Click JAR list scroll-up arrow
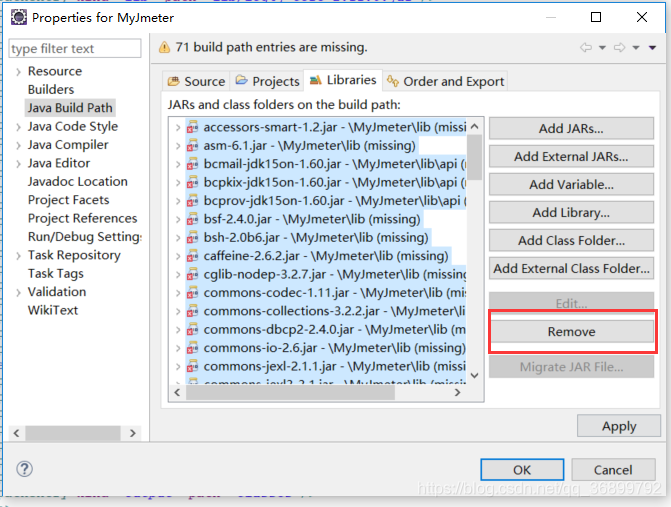The image size is (671, 507). pyautogui.click(x=474, y=126)
